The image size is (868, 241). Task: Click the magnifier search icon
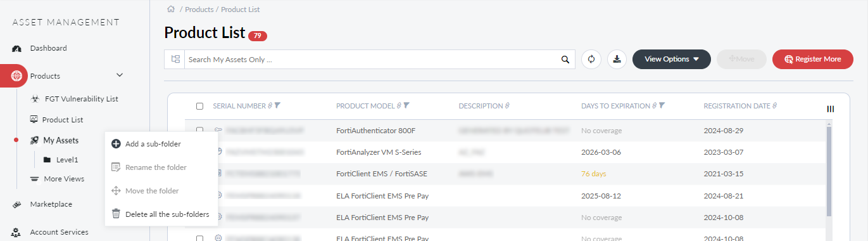(565, 60)
